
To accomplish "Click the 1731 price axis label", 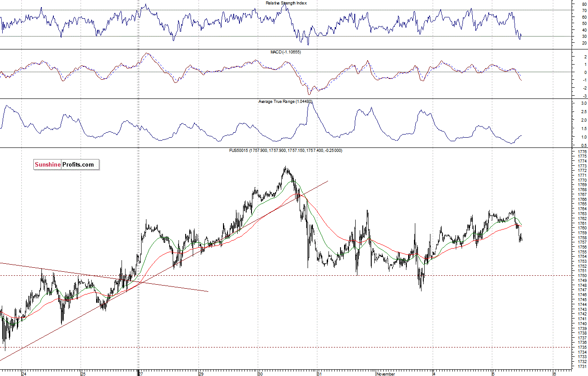I will (581, 366).
